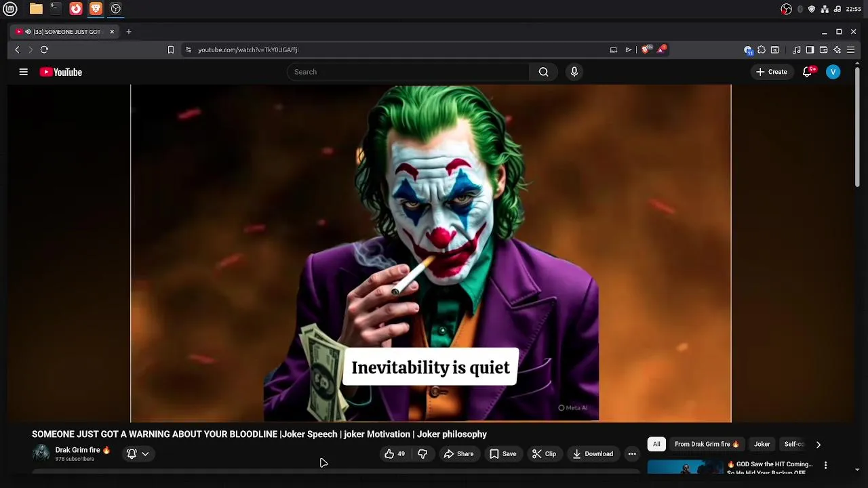Select the 'Self-co' filter chip
This screenshot has width=868, height=488.
pos(794,445)
